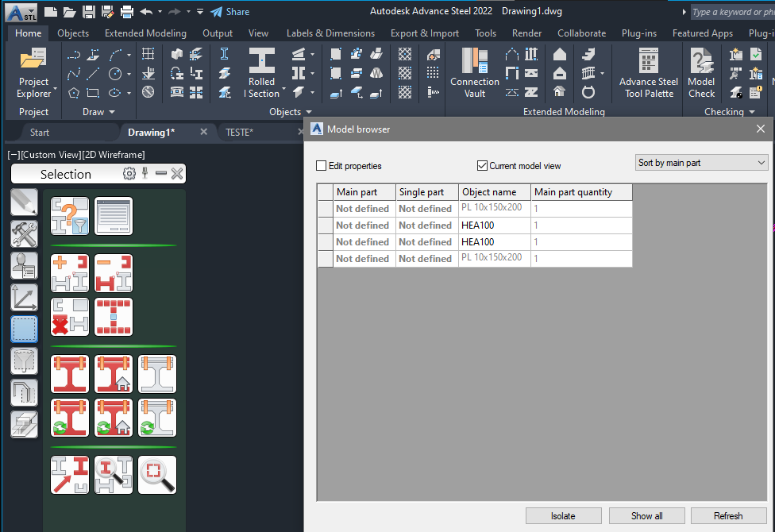The height and width of the screenshot is (532, 775).
Task: Open the Extended Modeling ribbon tab
Action: click(x=145, y=33)
